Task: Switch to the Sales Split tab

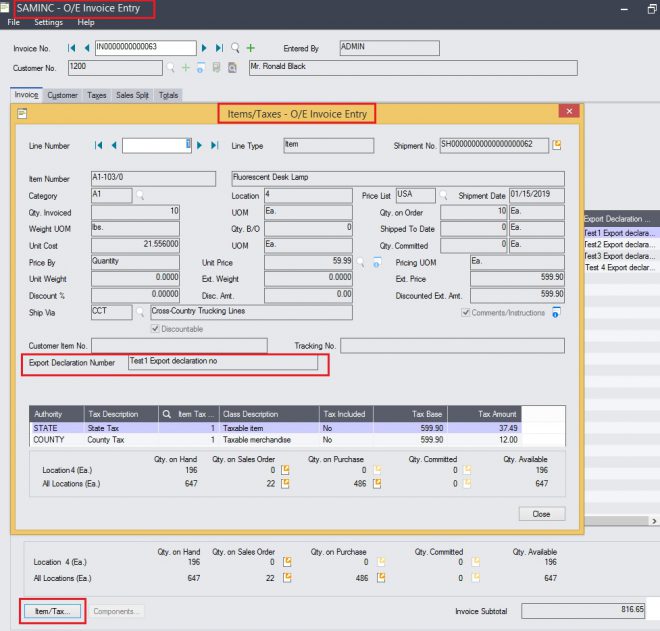Action: point(132,95)
